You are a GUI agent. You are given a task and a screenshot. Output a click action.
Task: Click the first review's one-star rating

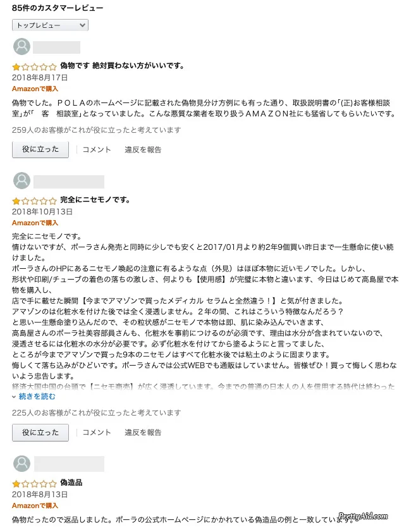click(x=34, y=66)
